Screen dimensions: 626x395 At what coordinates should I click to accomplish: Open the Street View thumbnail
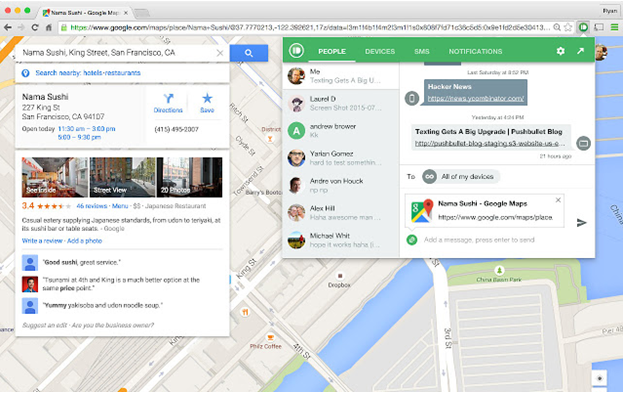pos(122,177)
